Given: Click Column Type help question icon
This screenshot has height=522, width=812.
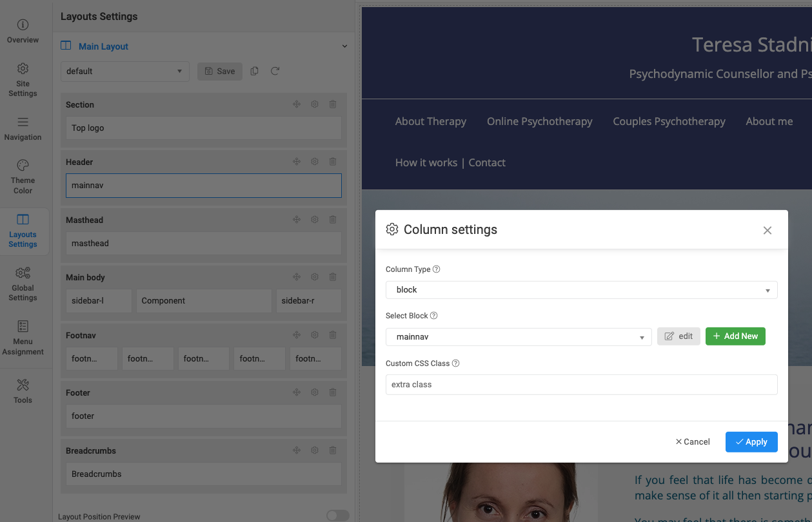Looking at the screenshot, I should click(x=437, y=269).
